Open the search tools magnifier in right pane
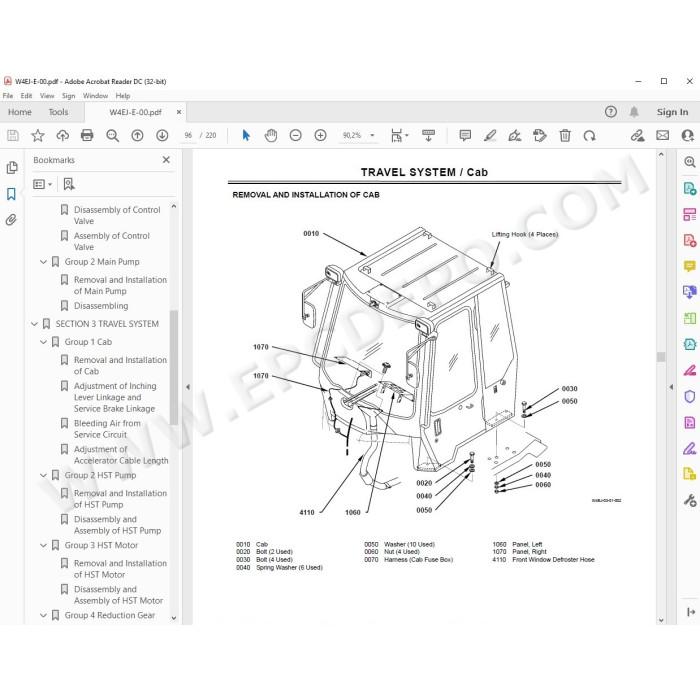700x700 pixels. click(x=690, y=162)
